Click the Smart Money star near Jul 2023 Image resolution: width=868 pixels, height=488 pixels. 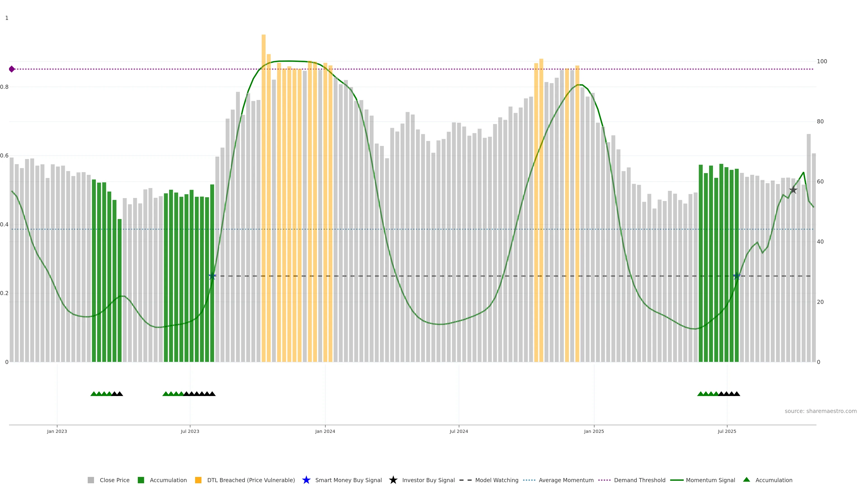point(212,276)
